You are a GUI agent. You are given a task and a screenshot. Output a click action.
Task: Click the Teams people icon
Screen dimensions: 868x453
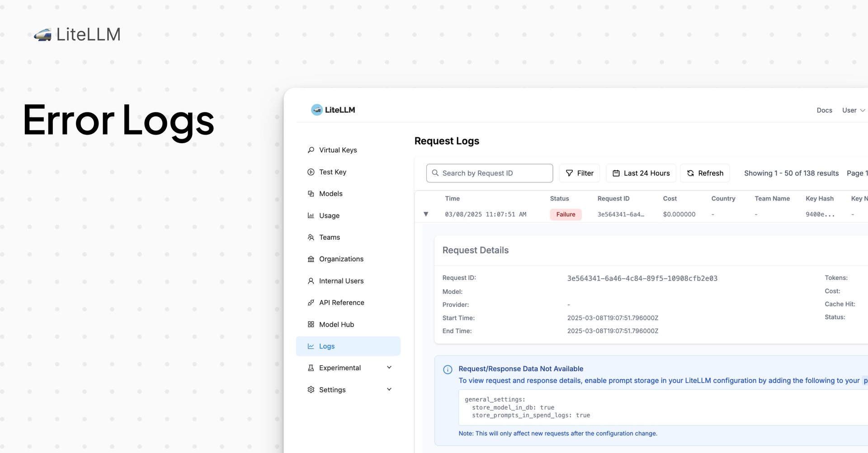(311, 237)
